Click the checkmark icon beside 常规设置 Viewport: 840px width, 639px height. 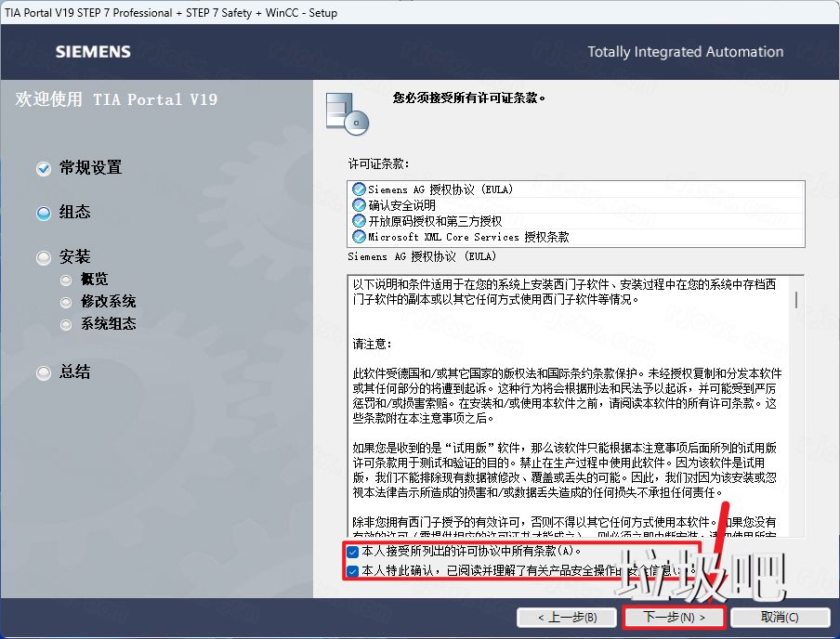(x=43, y=168)
